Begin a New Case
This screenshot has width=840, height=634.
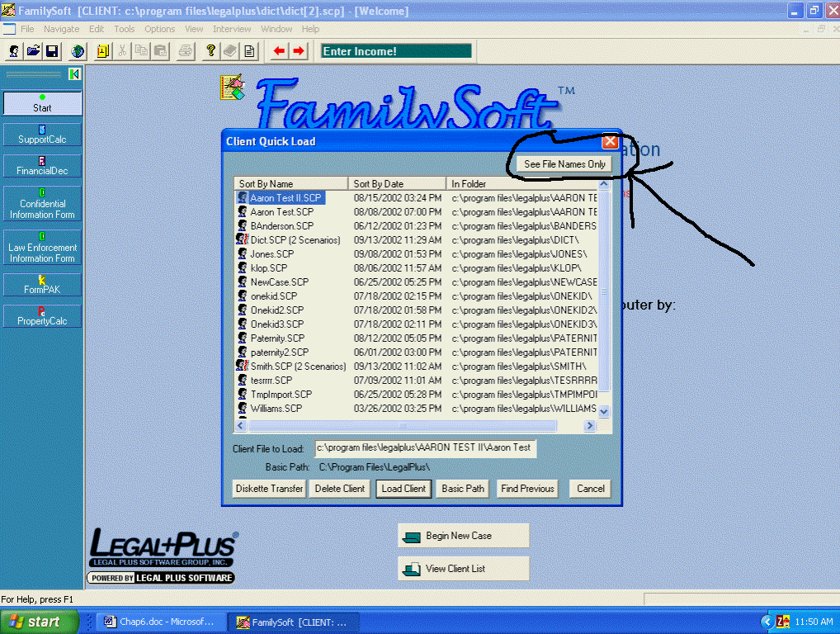tap(463, 535)
